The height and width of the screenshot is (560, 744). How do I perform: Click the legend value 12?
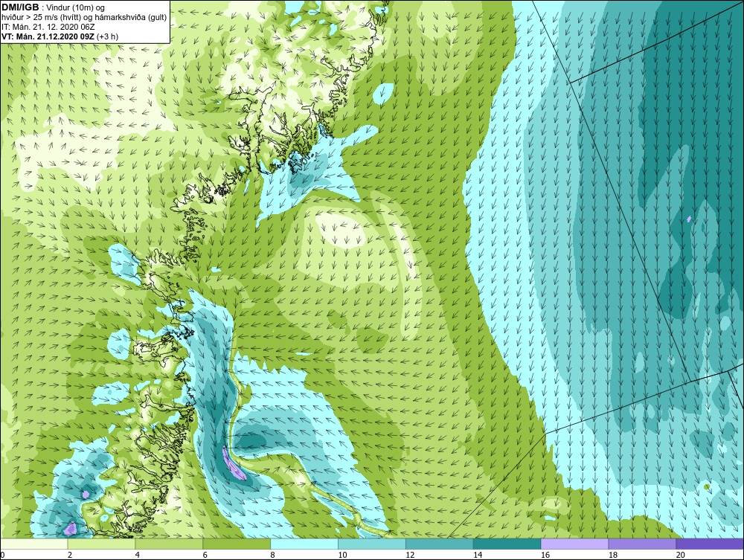click(x=410, y=555)
